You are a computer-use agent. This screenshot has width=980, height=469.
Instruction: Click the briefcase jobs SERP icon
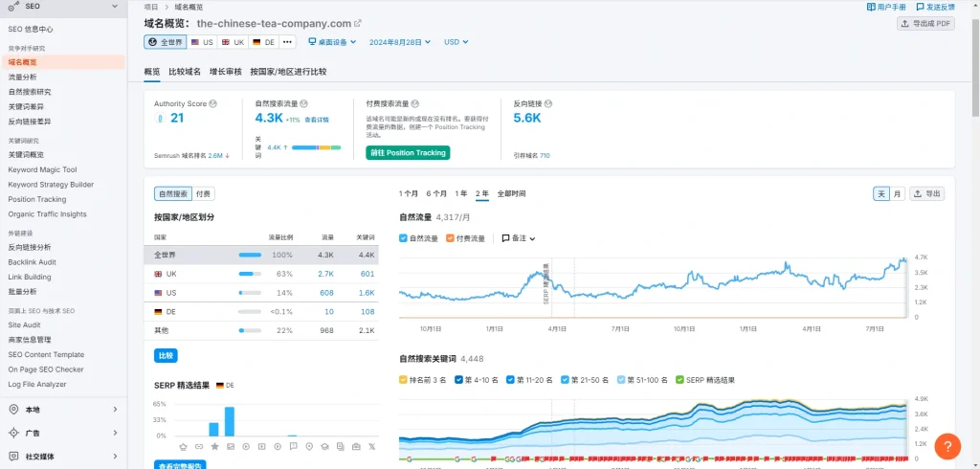356,446
